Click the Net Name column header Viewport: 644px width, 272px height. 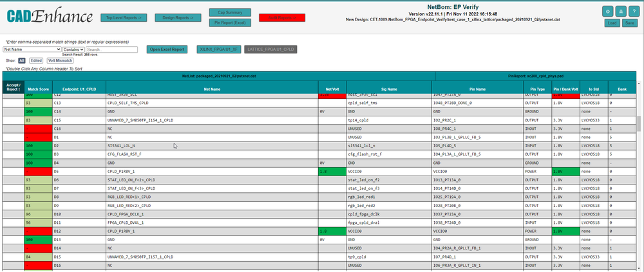click(x=212, y=88)
